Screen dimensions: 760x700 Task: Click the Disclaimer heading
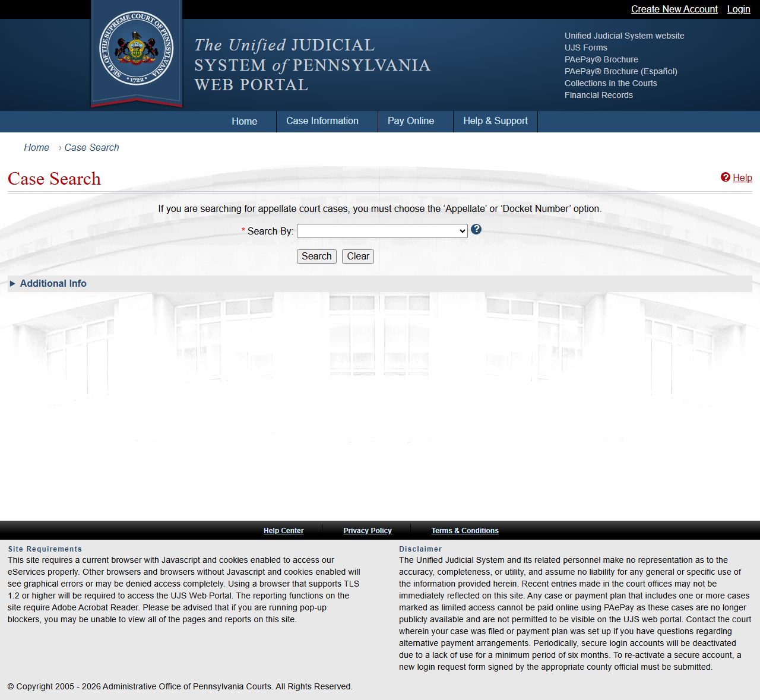point(420,549)
